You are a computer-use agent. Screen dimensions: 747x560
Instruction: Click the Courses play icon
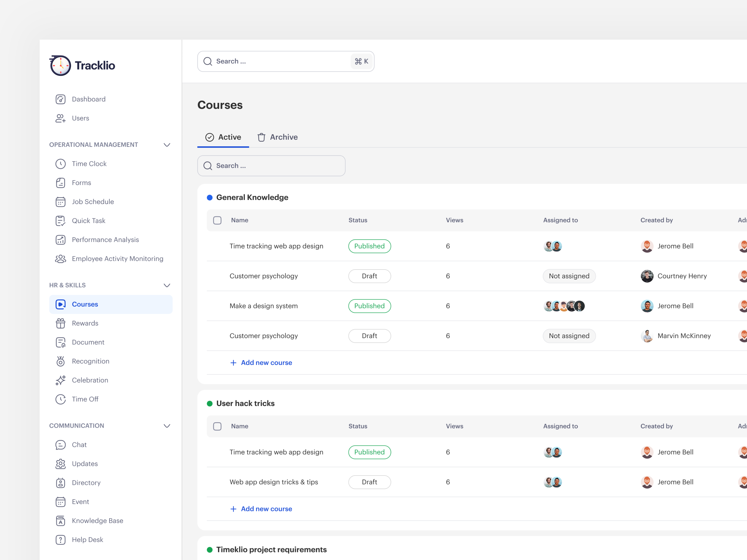click(60, 304)
